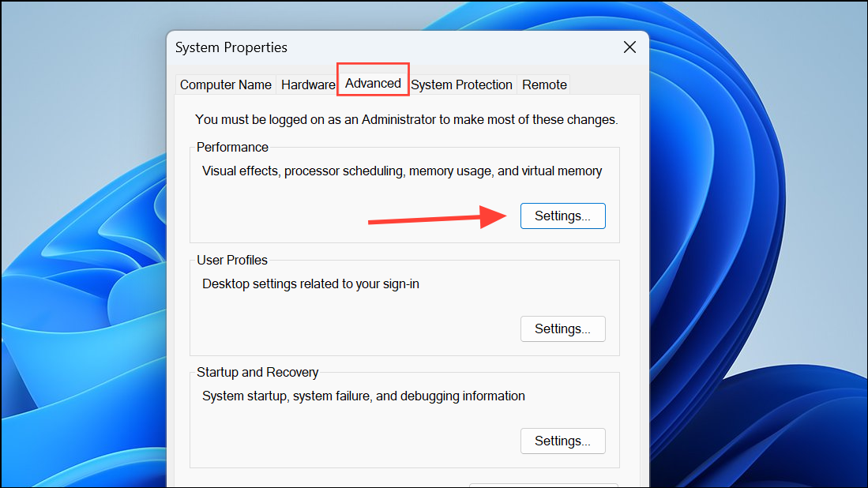Click the User Profiles section heading
Viewport: 868px width, 488px height.
point(233,259)
